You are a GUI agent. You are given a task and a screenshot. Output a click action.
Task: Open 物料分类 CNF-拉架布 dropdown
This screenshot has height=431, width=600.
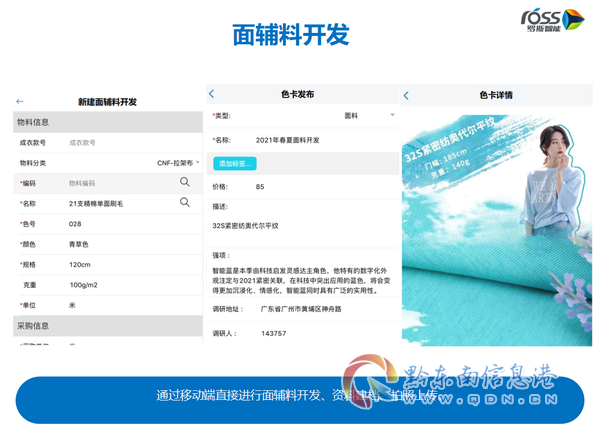(x=178, y=163)
